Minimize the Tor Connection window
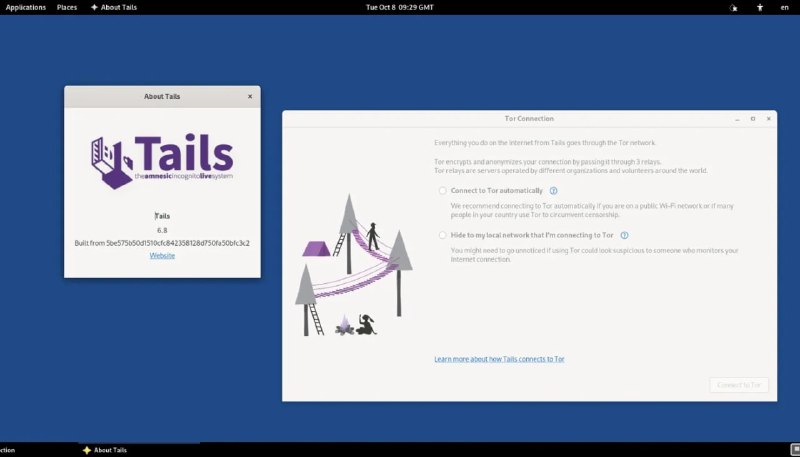 (x=737, y=119)
